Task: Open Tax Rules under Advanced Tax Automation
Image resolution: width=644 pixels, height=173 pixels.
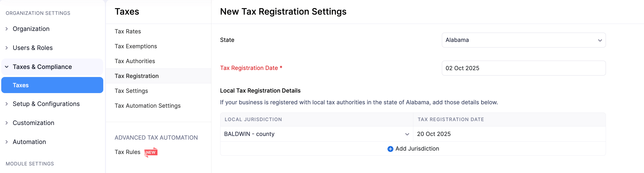Action: click(127, 152)
